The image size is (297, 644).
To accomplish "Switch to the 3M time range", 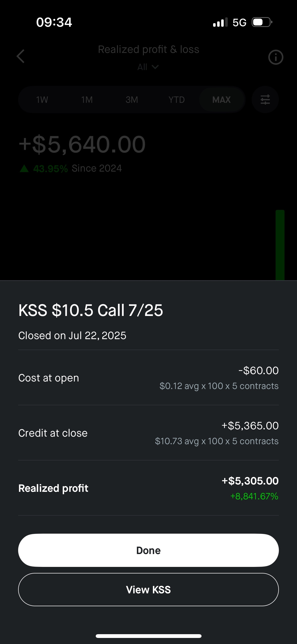I will 132,100.
